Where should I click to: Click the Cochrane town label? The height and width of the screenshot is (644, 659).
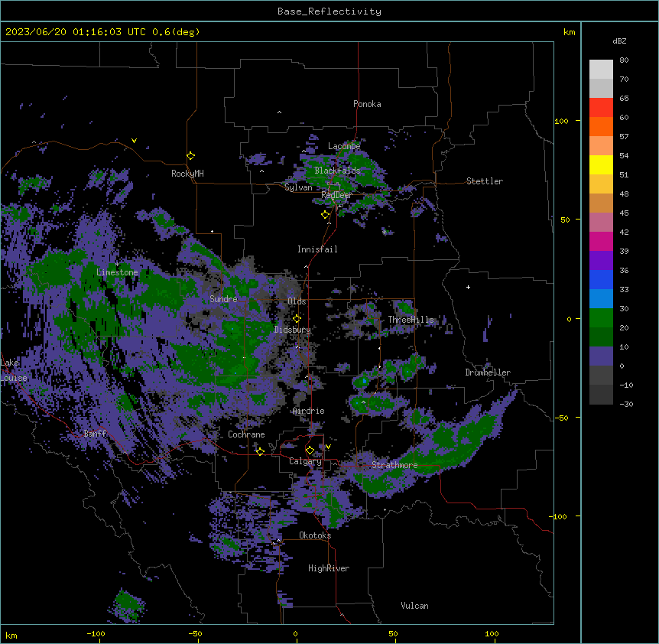(246, 434)
